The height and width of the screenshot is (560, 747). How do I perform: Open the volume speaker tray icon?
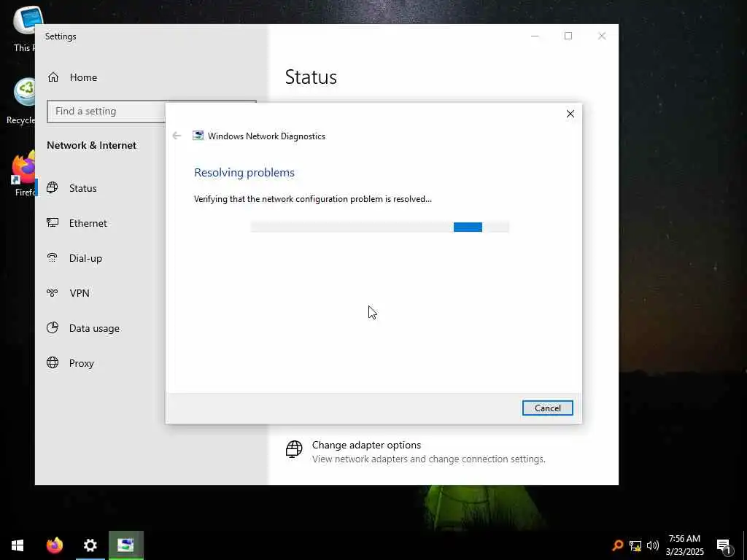tap(653, 545)
